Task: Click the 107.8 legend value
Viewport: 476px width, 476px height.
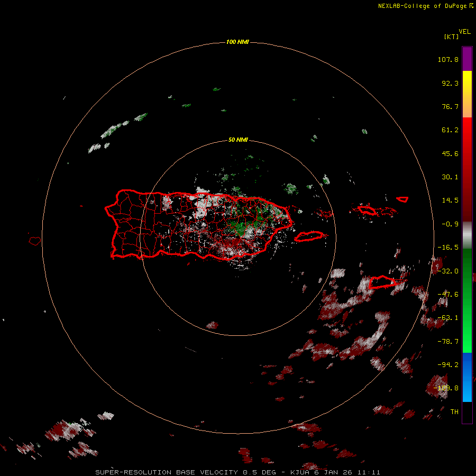Action: click(448, 59)
